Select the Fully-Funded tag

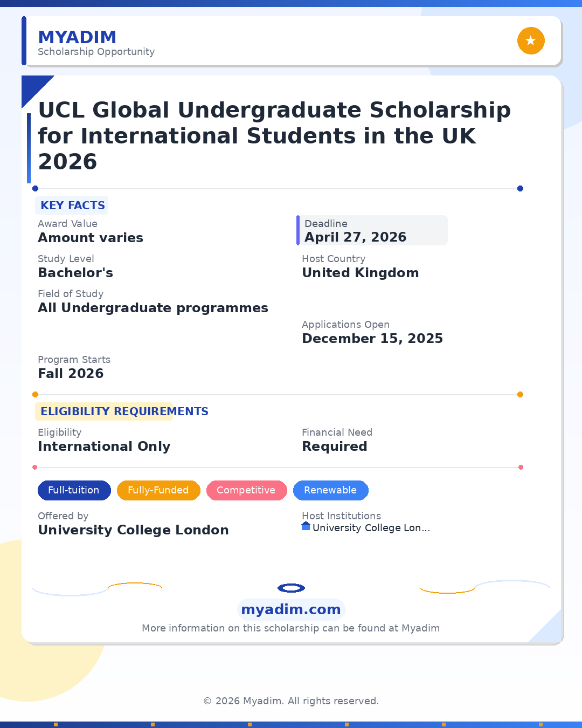coord(158,490)
